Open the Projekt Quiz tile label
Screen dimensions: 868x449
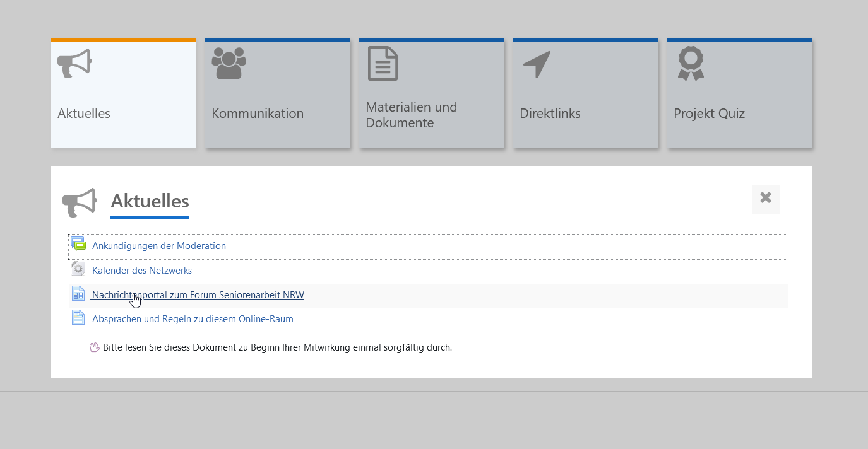709,114
